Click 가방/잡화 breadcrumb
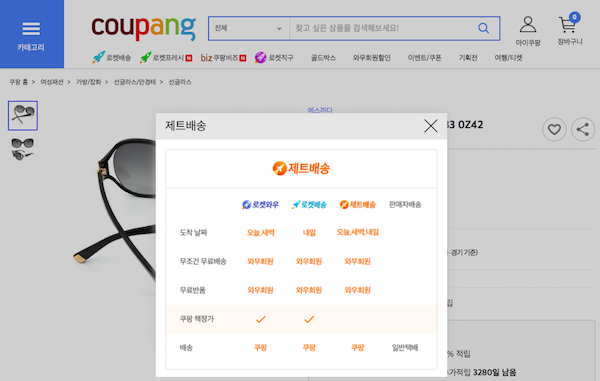Image resolution: width=600 pixels, height=381 pixels. coord(88,82)
